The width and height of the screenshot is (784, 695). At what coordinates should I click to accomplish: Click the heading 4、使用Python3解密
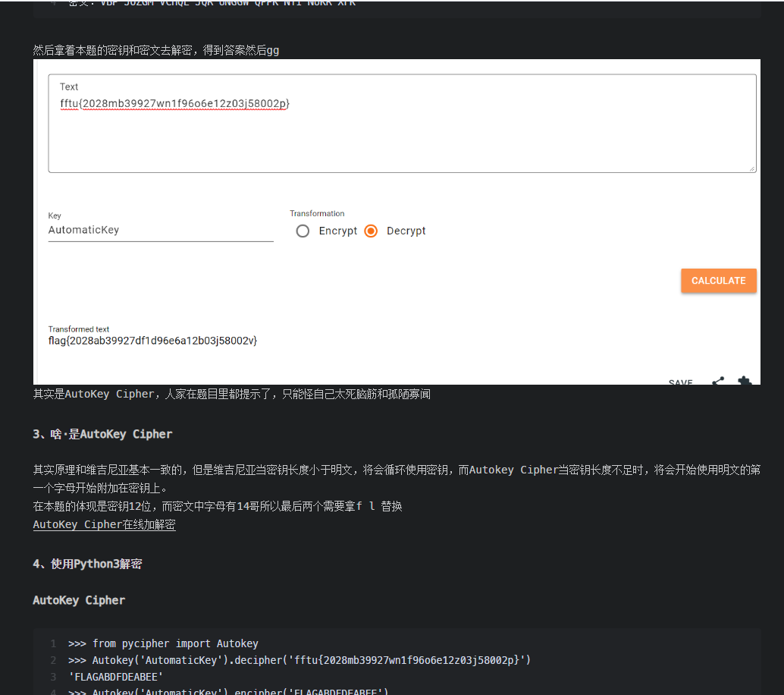pyautogui.click(x=87, y=564)
